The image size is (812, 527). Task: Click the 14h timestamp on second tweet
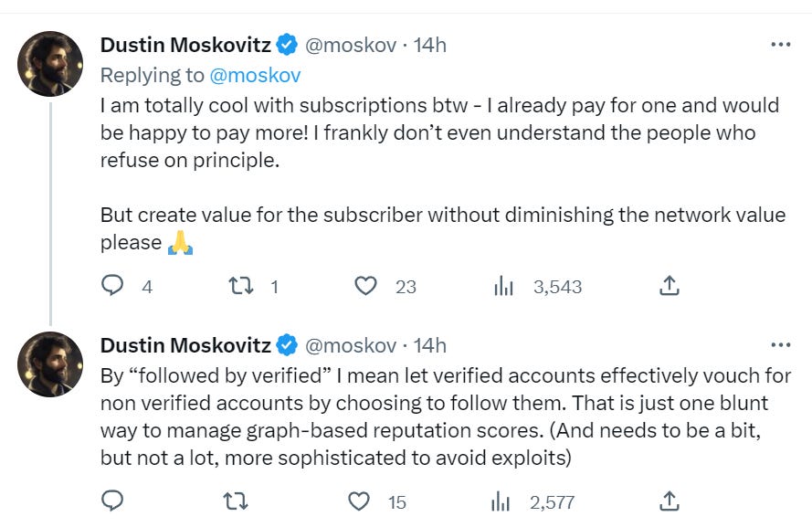pyautogui.click(x=429, y=345)
